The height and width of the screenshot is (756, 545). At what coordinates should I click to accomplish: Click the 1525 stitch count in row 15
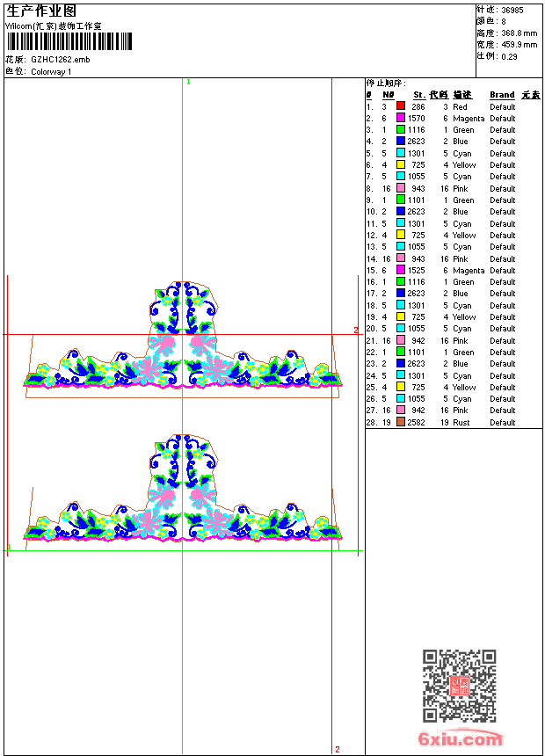click(x=417, y=271)
